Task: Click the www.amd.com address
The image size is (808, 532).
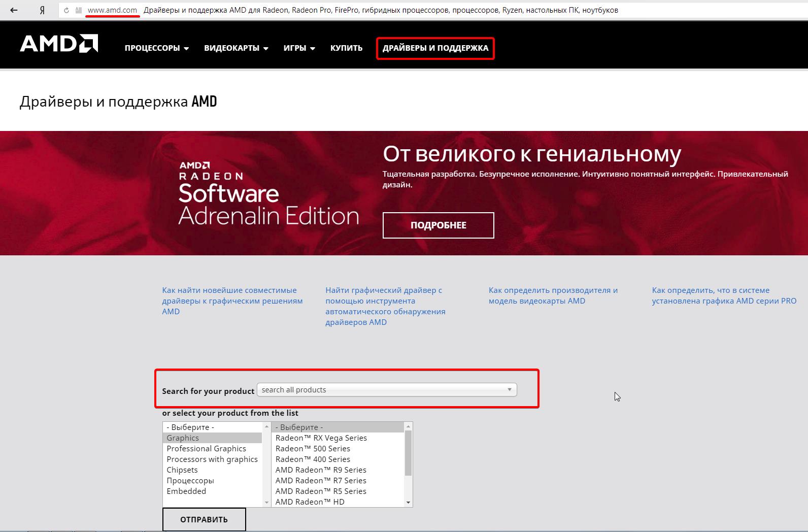Action: pyautogui.click(x=112, y=10)
